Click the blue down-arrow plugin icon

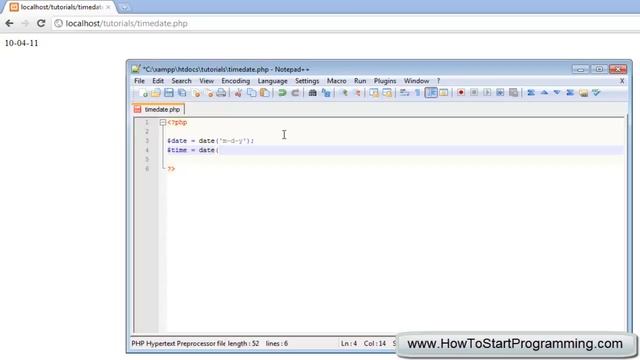(x=557, y=93)
